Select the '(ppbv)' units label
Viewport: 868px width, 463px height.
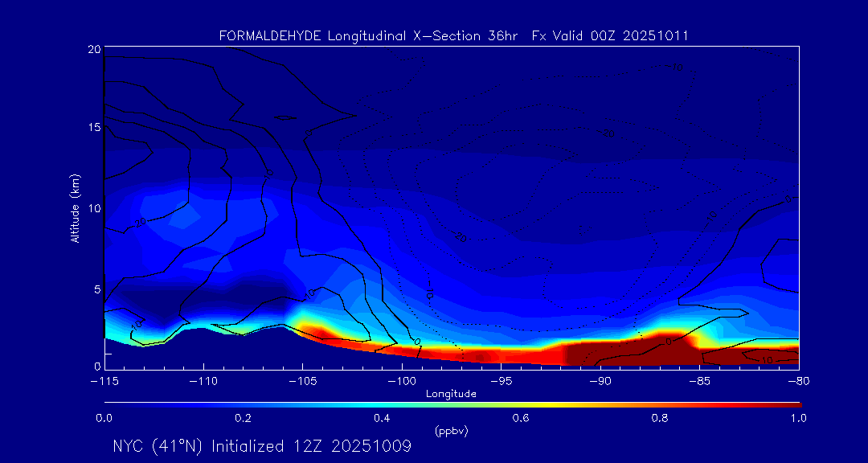[x=451, y=432]
